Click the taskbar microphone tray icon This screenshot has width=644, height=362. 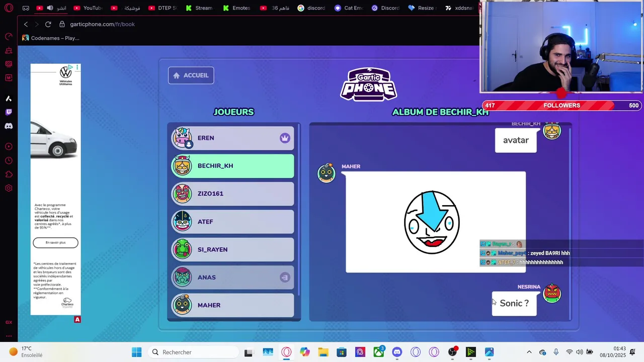point(556,352)
